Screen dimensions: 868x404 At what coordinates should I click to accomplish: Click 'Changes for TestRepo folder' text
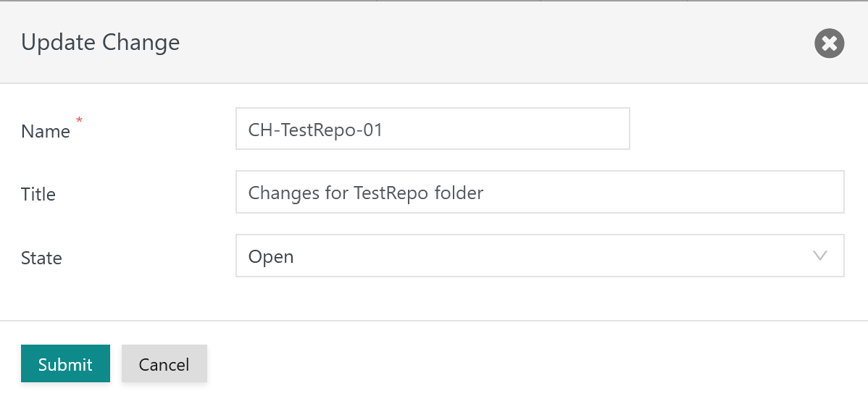pos(365,193)
